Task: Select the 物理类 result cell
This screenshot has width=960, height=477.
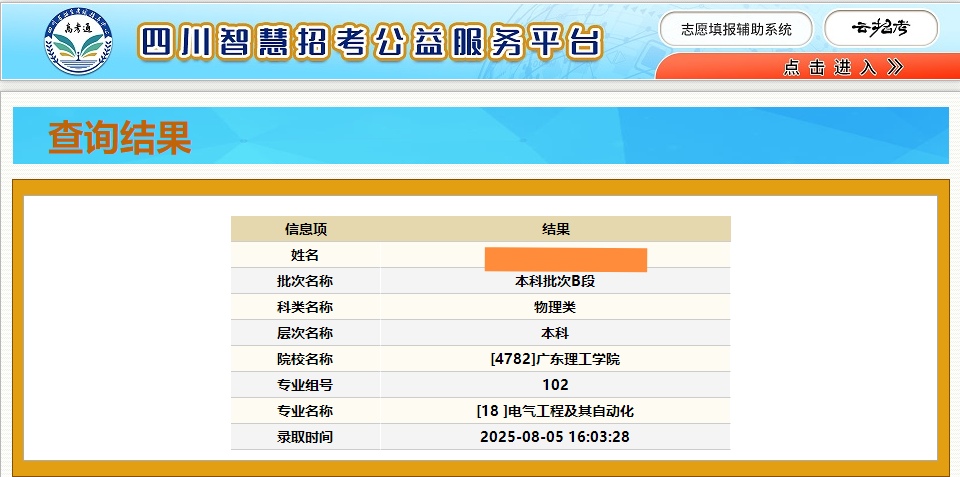Action: (x=555, y=307)
